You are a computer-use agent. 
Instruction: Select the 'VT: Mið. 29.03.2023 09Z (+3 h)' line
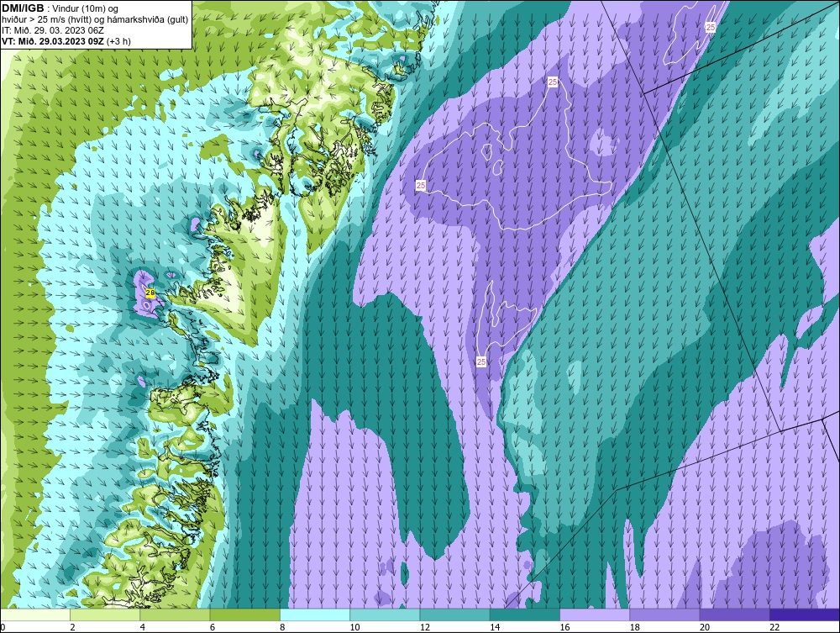(66, 40)
